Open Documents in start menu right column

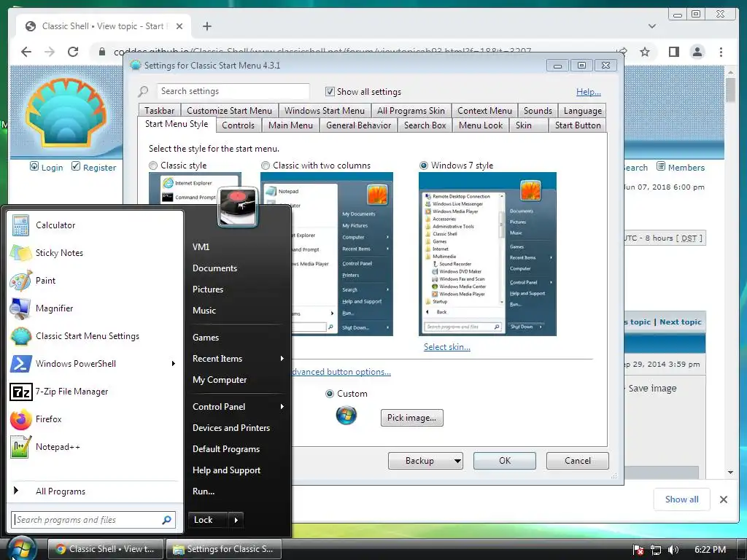214,268
